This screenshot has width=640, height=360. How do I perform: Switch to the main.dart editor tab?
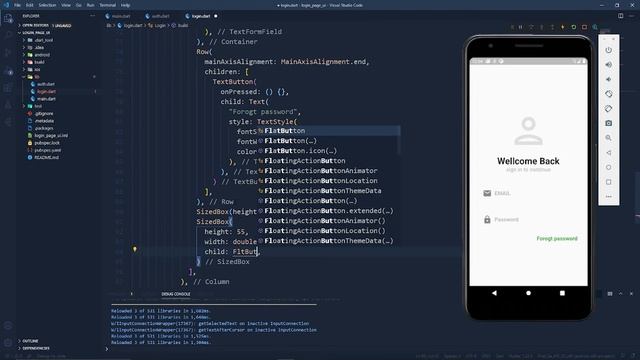pos(121,16)
